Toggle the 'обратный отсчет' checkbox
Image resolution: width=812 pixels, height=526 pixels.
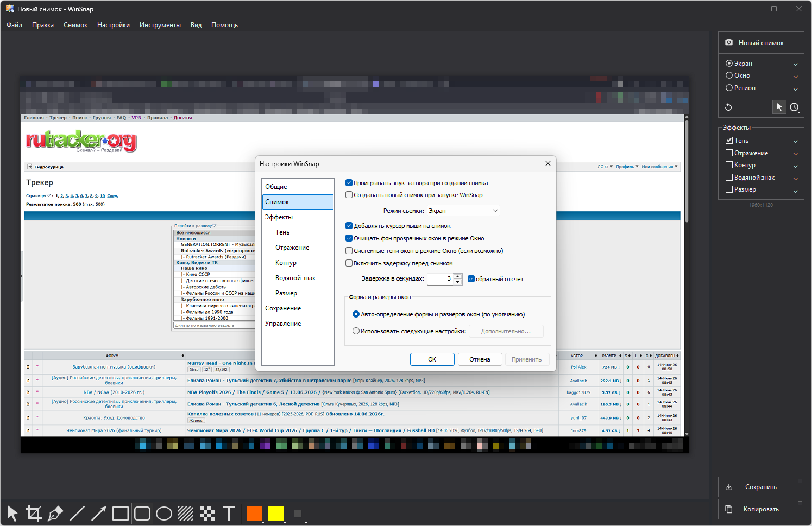point(471,279)
